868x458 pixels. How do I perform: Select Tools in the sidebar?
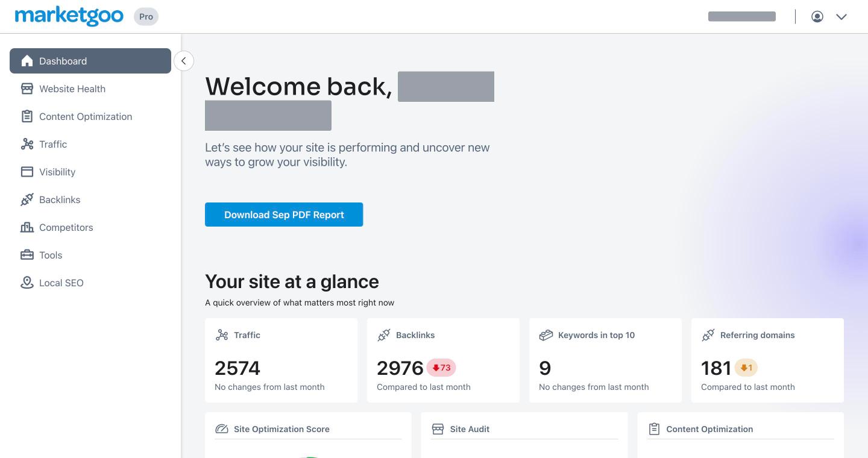90,255
